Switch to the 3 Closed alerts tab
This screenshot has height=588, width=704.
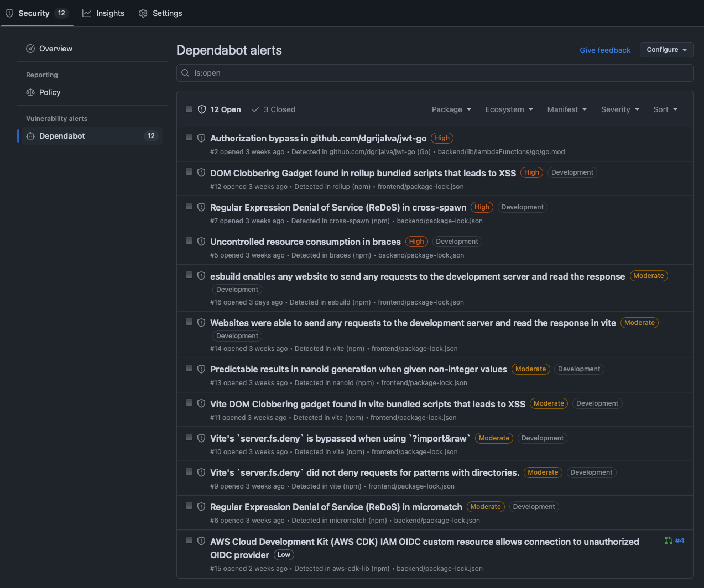273,109
